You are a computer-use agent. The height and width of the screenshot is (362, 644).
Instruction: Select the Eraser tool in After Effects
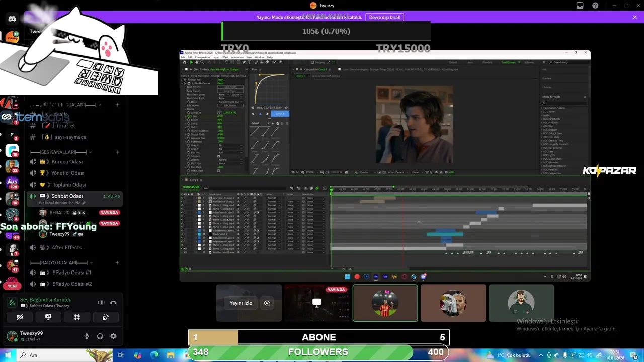click(x=267, y=62)
